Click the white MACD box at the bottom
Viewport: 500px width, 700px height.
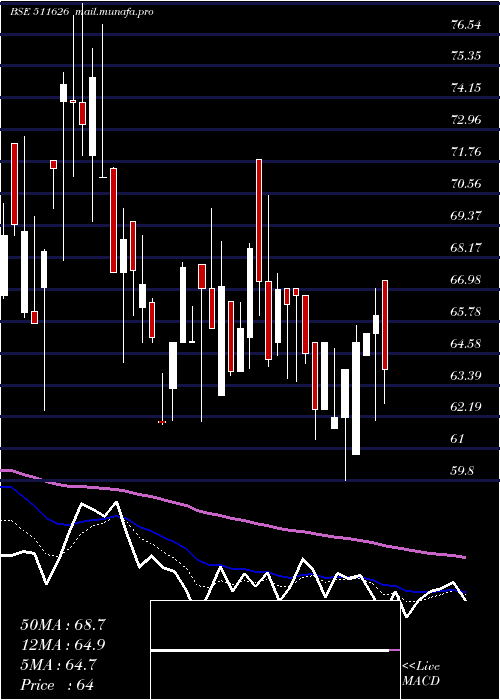275,650
